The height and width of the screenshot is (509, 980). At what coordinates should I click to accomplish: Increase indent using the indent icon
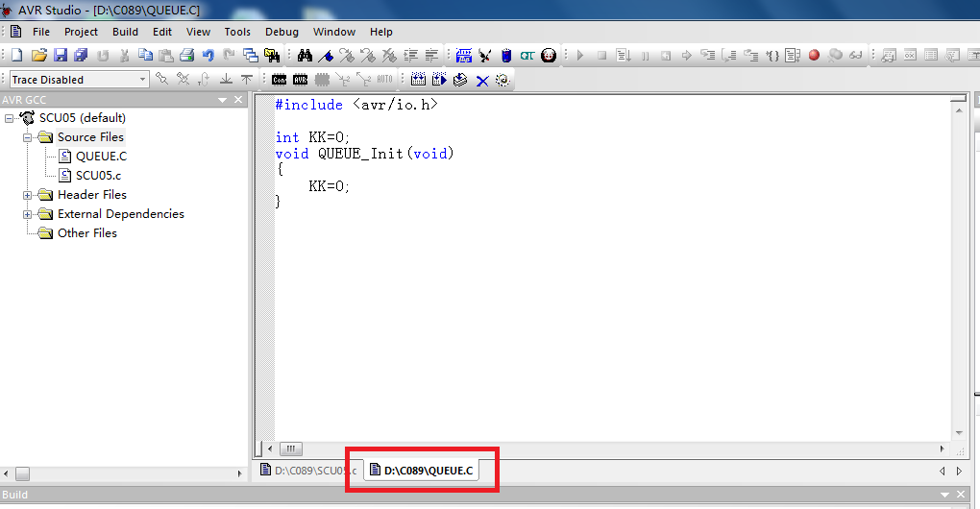point(410,55)
